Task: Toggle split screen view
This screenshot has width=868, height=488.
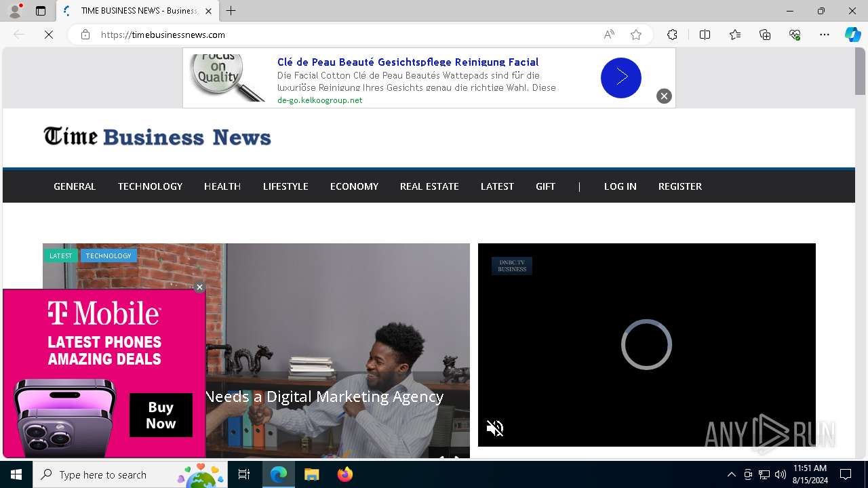Action: tap(705, 35)
